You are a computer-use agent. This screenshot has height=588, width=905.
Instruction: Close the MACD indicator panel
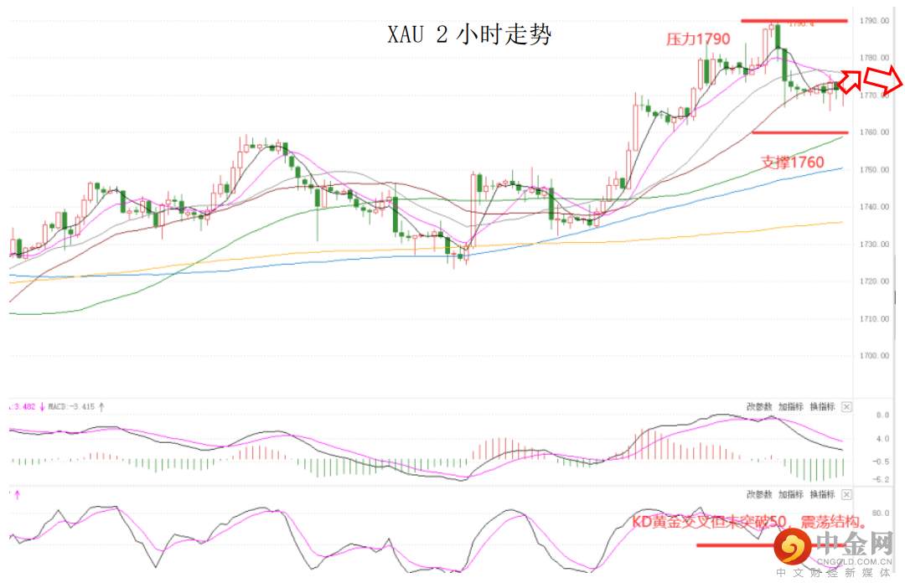[846, 407]
